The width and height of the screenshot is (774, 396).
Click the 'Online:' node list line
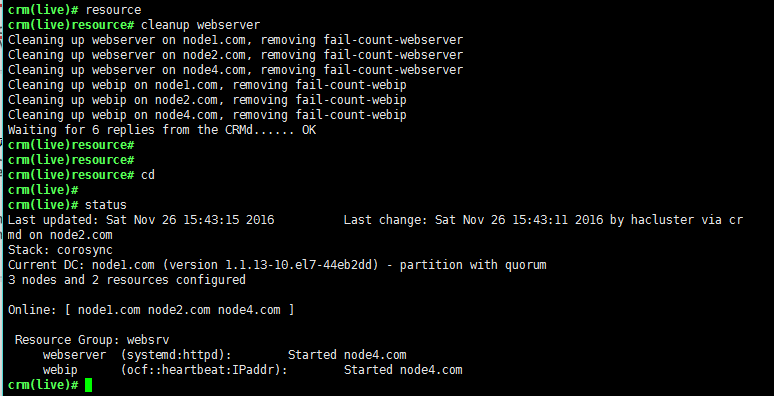click(x=151, y=310)
